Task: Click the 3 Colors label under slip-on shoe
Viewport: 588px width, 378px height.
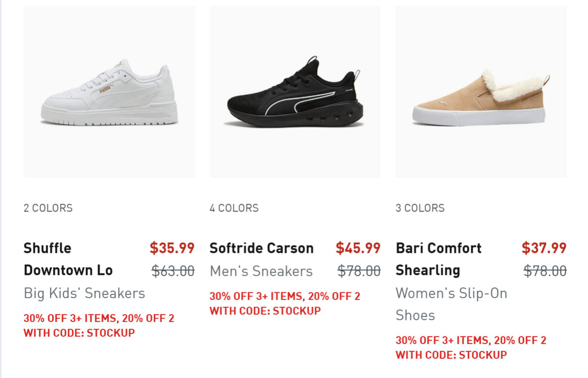Action: click(420, 208)
